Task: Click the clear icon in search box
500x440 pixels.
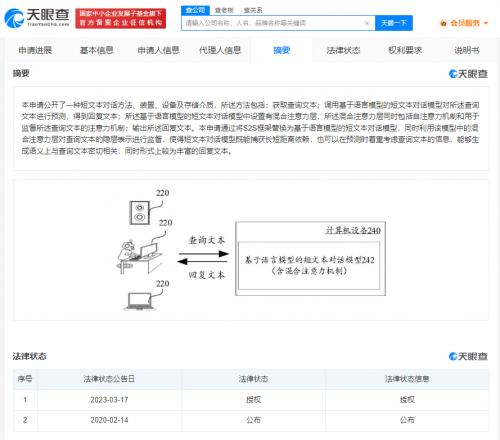Action: click(367, 23)
